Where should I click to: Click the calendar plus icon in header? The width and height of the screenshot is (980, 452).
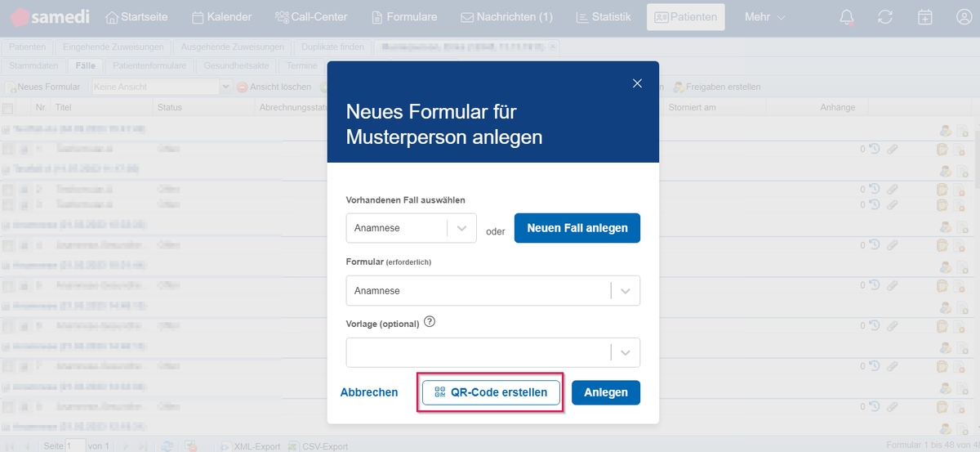pyautogui.click(x=924, y=17)
